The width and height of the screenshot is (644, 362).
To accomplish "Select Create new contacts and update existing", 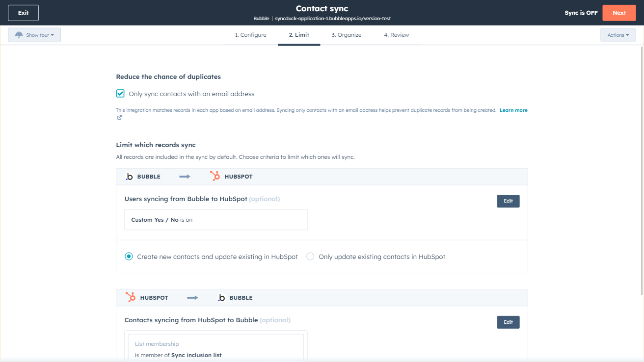I will (129, 257).
